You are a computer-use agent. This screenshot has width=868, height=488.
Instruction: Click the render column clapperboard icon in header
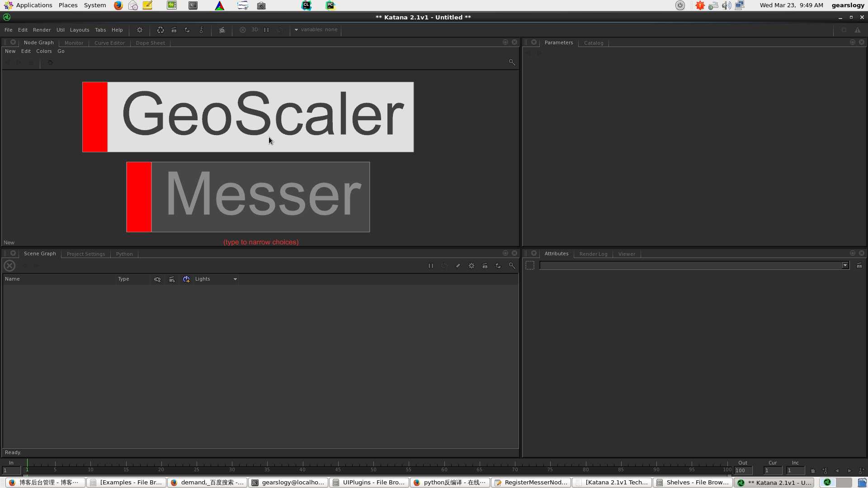[x=172, y=279]
